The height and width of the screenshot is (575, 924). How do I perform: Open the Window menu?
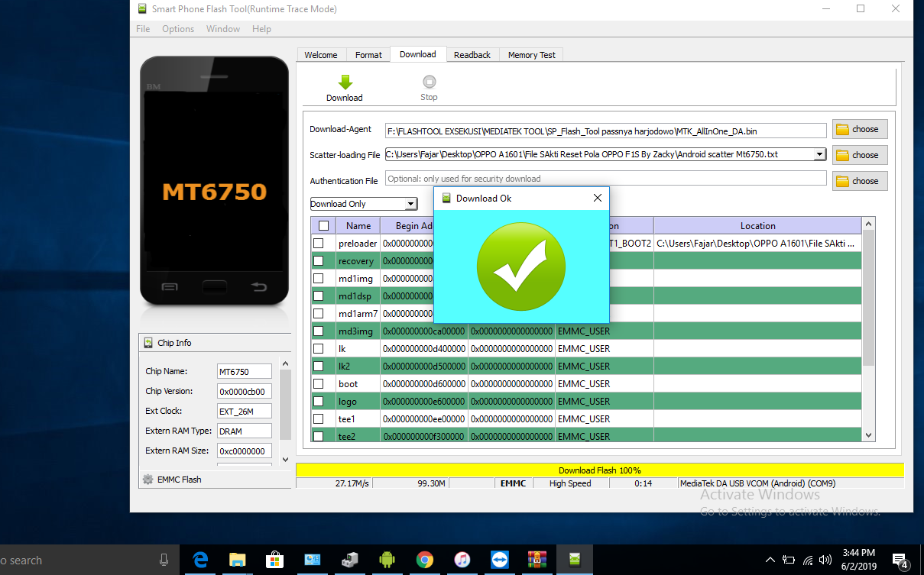point(223,29)
